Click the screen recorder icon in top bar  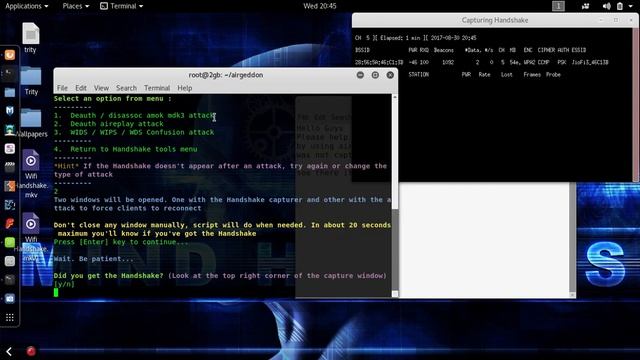pos(585,6)
